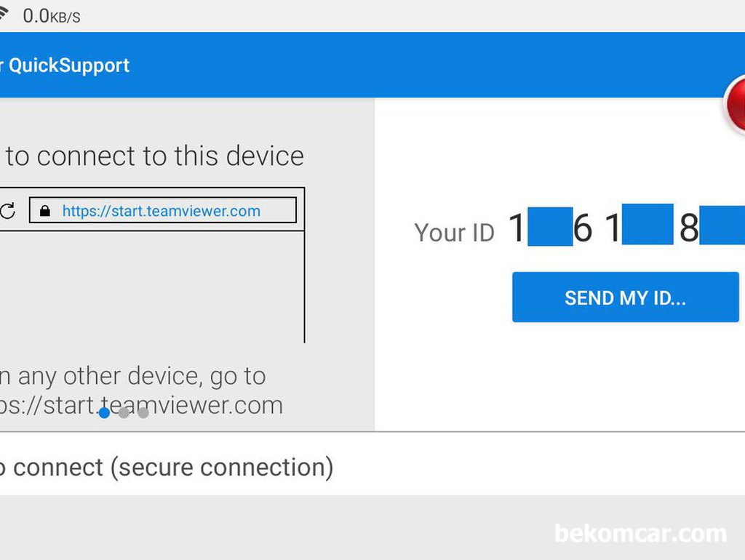Switch to the second page indicator dot
This screenshot has width=745, height=560.
click(124, 413)
